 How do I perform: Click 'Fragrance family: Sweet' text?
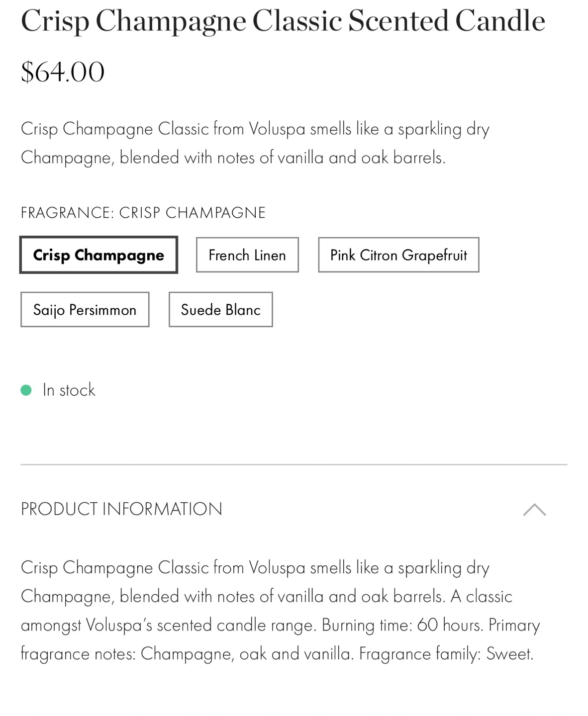[x=446, y=654]
